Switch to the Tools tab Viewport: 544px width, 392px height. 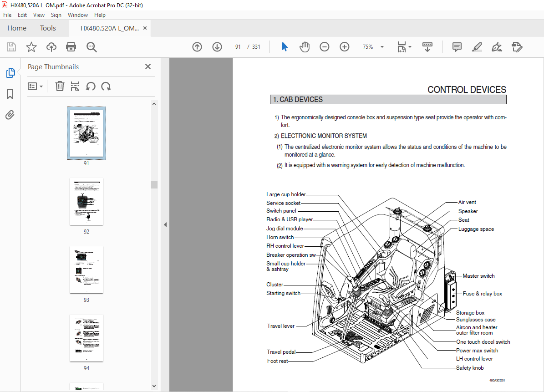(48, 28)
